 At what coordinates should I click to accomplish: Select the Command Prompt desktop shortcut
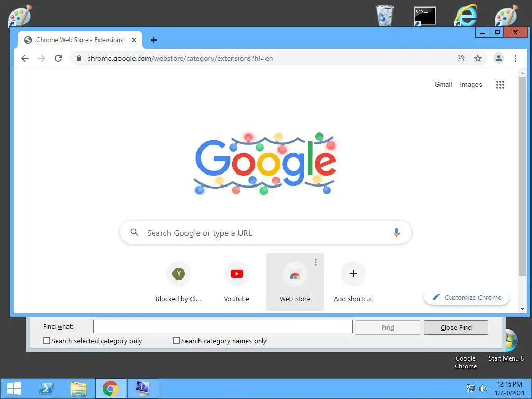[425, 16]
